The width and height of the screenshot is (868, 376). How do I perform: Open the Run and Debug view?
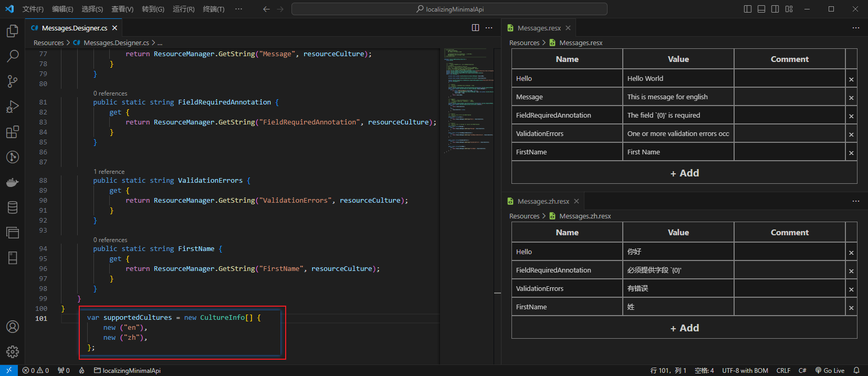[13, 107]
